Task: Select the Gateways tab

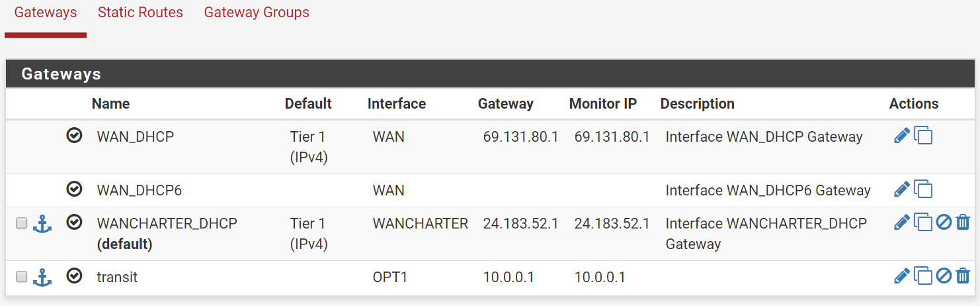Action: (46, 13)
